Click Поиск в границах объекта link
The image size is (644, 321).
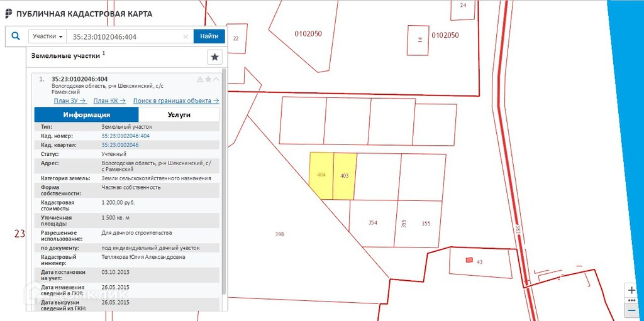click(x=176, y=101)
